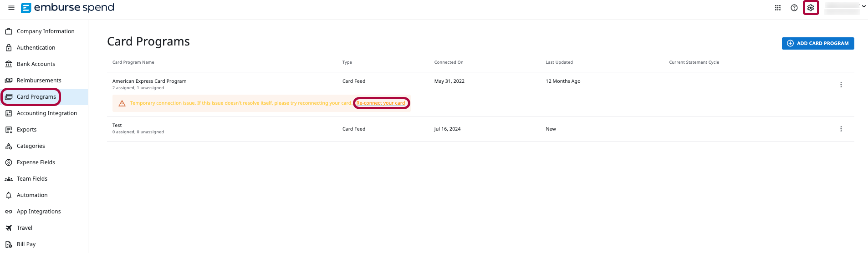The image size is (868, 253).
Task: Open the American Express Card Program row
Action: (x=149, y=81)
